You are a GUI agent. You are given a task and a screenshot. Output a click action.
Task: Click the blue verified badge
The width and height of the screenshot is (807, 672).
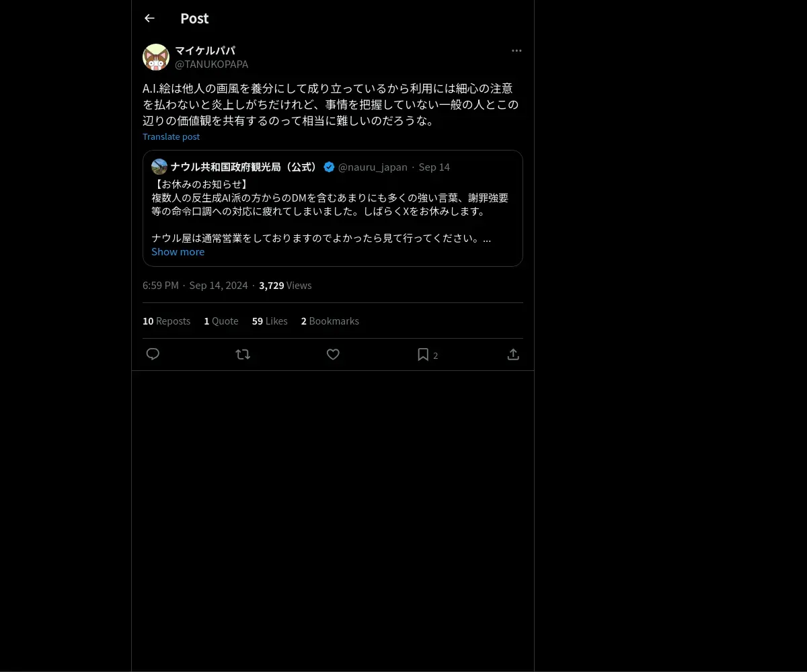tap(329, 167)
